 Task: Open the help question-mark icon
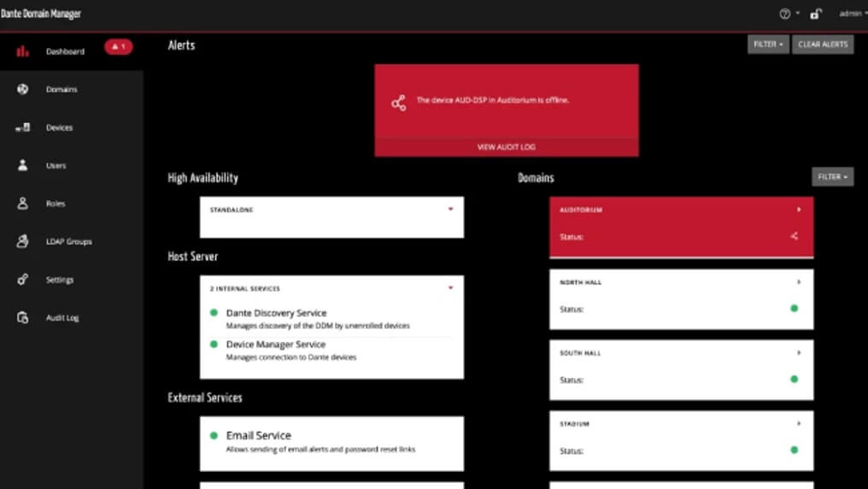[x=784, y=15]
